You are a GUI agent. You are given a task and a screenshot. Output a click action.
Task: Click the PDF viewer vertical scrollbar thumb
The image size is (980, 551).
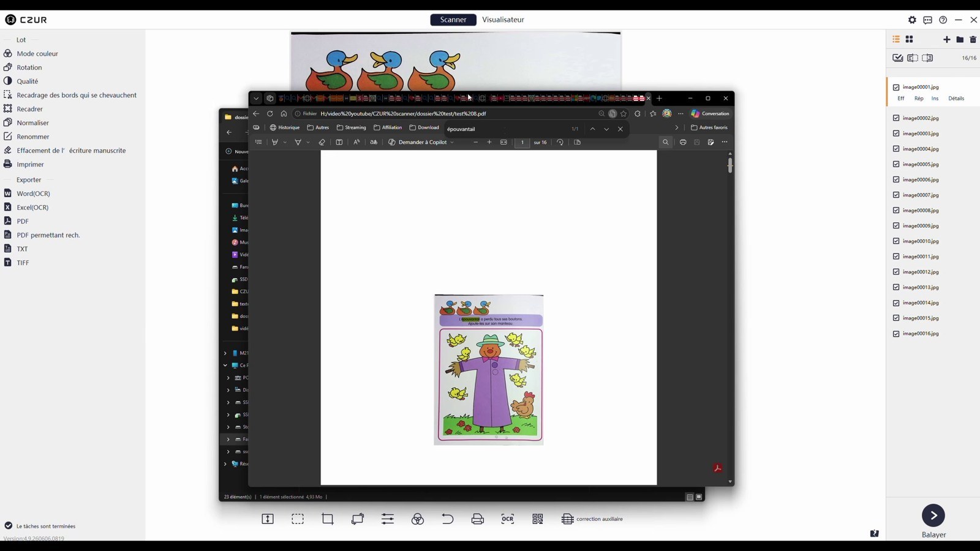(730, 165)
